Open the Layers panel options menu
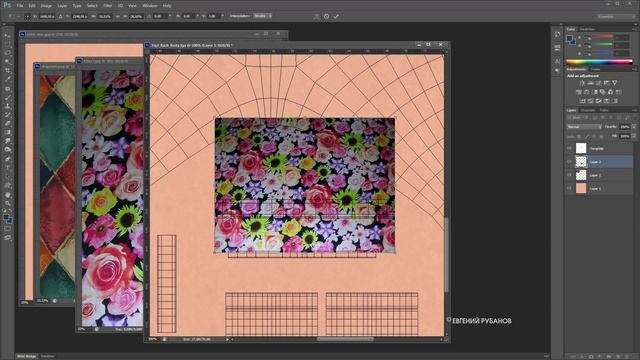Screen dimensions: 640x360 pyautogui.click(x=634, y=110)
